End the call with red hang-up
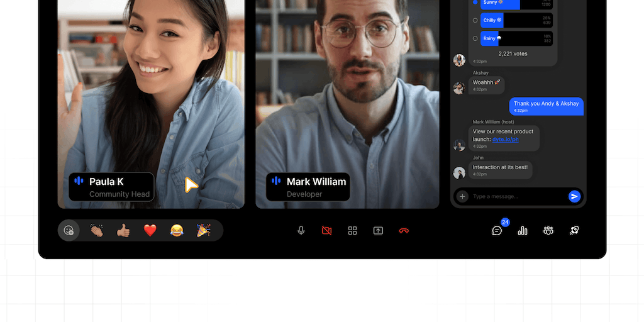Image resolution: width=644 pixels, height=322 pixels. pos(404,231)
